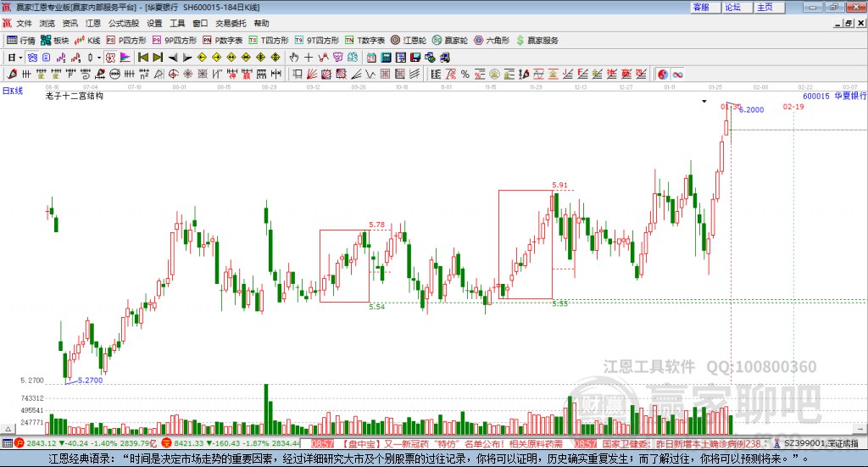Toggle the 权 adjusted-price icon
The image size is (868, 467).
pos(111,58)
